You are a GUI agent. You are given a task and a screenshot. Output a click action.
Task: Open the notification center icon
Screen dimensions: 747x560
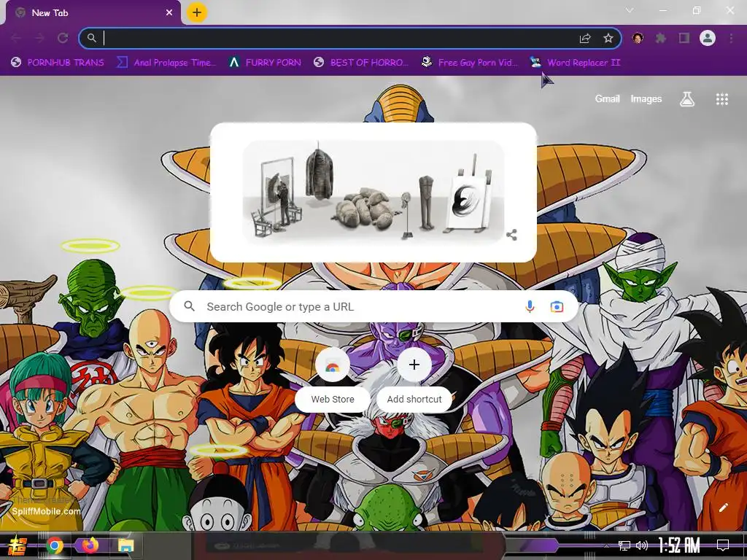point(723,545)
